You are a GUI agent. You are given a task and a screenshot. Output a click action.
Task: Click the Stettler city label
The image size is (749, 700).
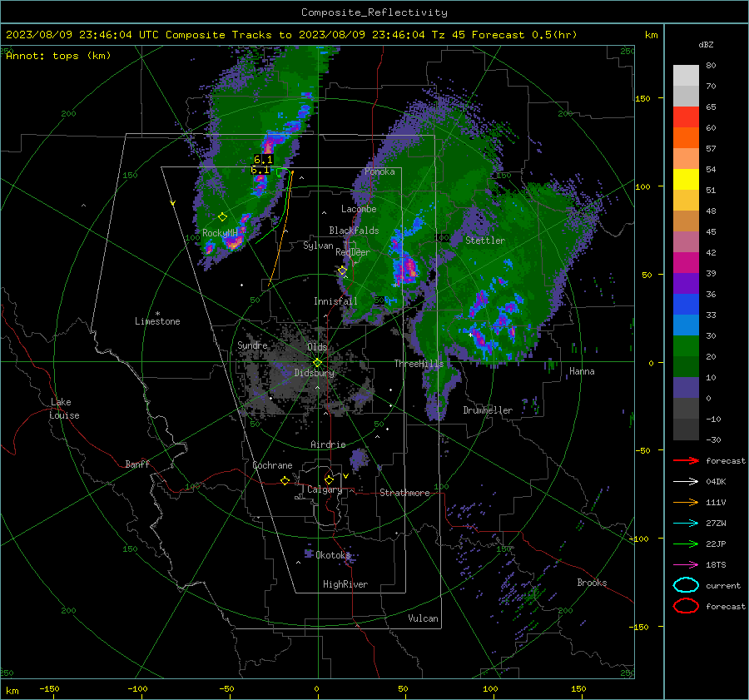click(485, 241)
